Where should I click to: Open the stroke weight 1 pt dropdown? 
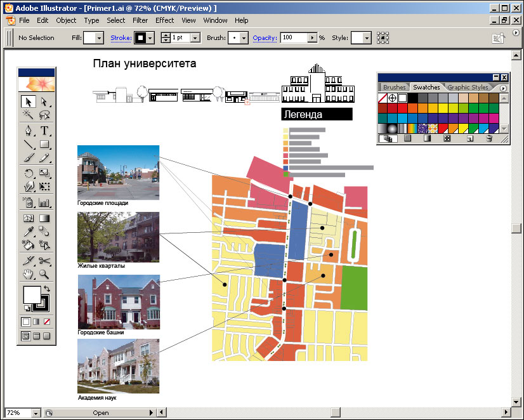195,38
